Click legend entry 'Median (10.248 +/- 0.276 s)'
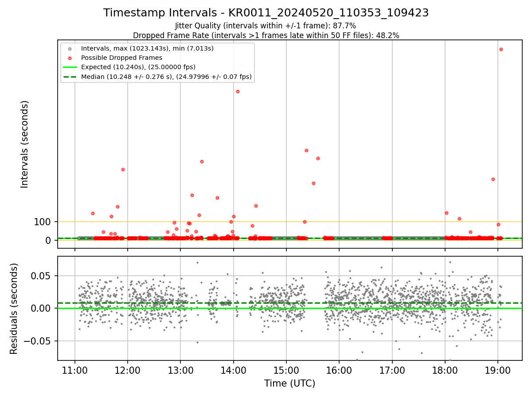The width and height of the screenshot is (532, 399). [x=167, y=77]
